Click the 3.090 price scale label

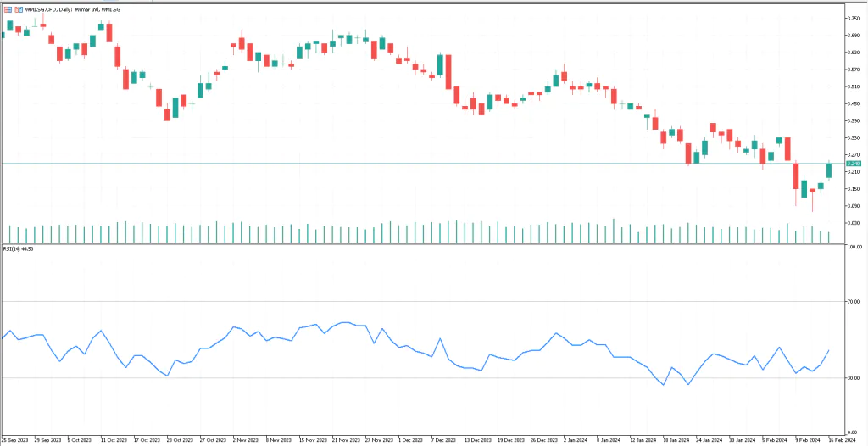854,206
